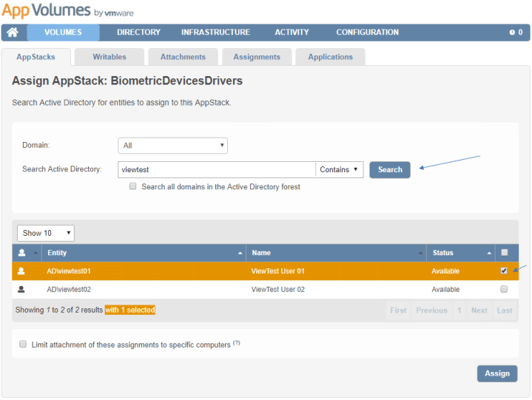Click user icon beside AD\viewtest01

click(21, 271)
